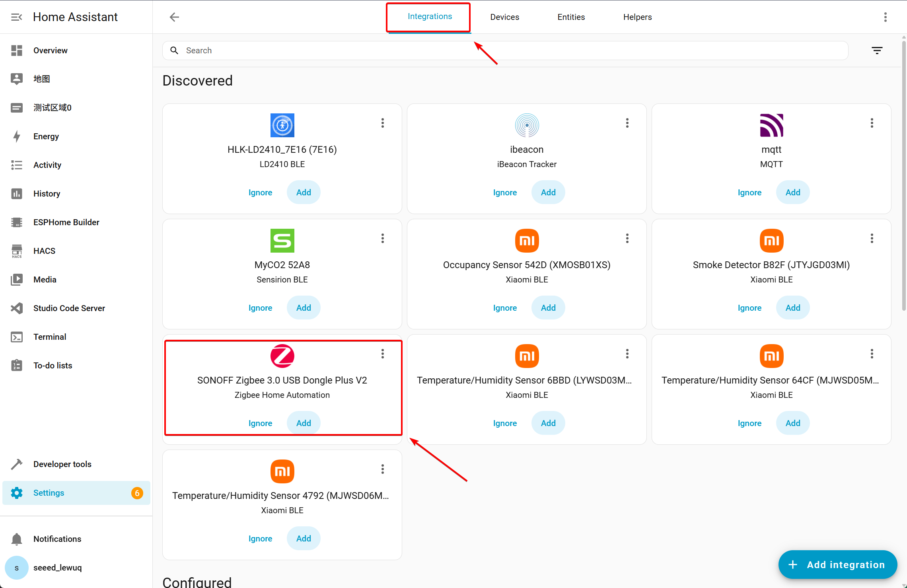Switch to the Helpers tab
The image size is (907, 588).
637,17
